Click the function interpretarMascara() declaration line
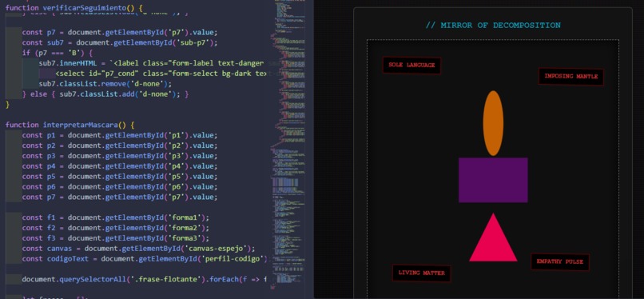The height and width of the screenshot is (299, 644). (70, 125)
